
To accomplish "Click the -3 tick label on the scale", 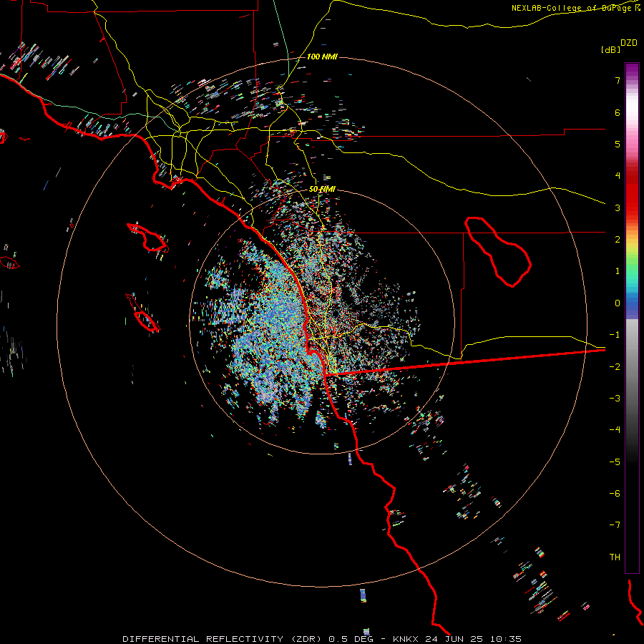I will tap(615, 399).
